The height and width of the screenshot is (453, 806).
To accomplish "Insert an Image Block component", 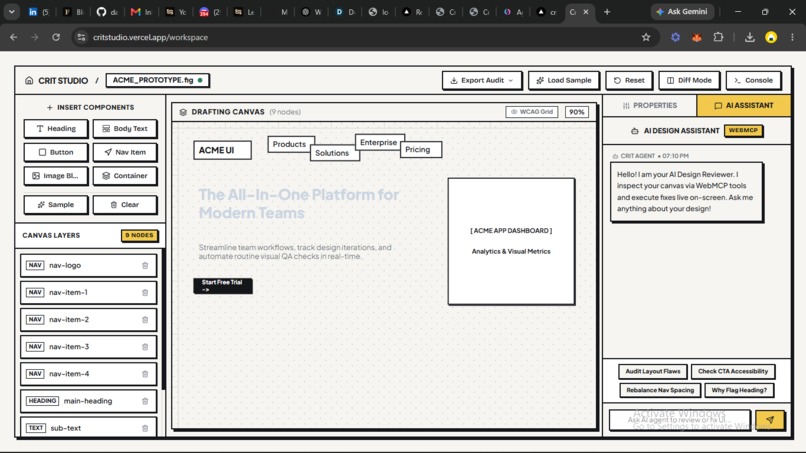I will click(x=56, y=176).
